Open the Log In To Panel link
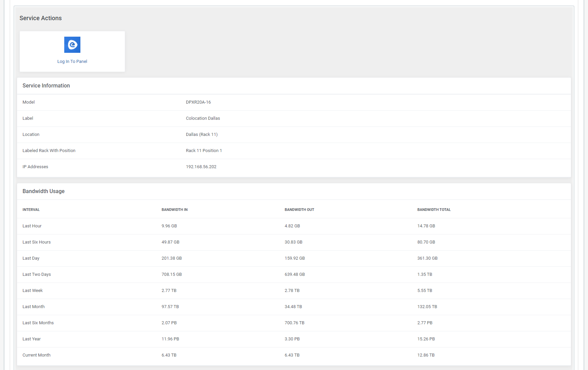Image resolution: width=588 pixels, height=370 pixels. [x=72, y=62]
